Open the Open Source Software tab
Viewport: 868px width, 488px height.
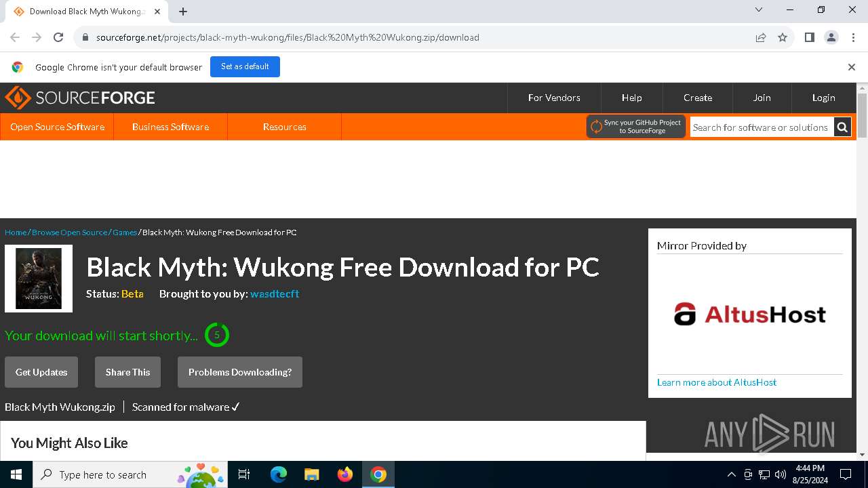57,127
